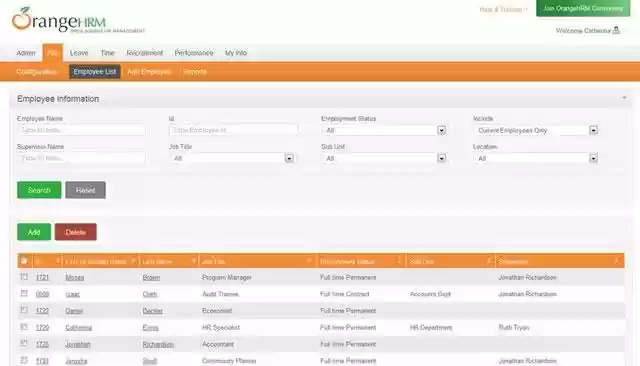Open the Configuration submenu
This screenshot has height=366, width=640.
pyautogui.click(x=37, y=72)
